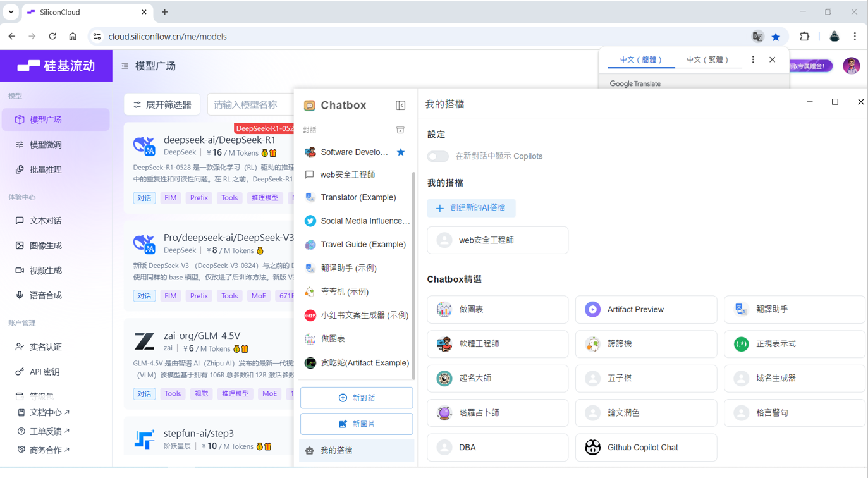Collapse the Chatbox sidebar panel icon

tap(401, 105)
